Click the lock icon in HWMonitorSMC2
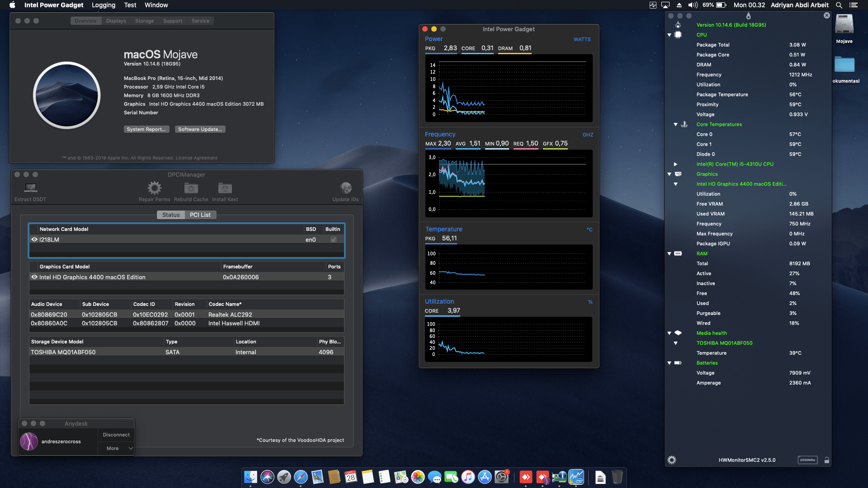 pyautogui.click(x=827, y=460)
